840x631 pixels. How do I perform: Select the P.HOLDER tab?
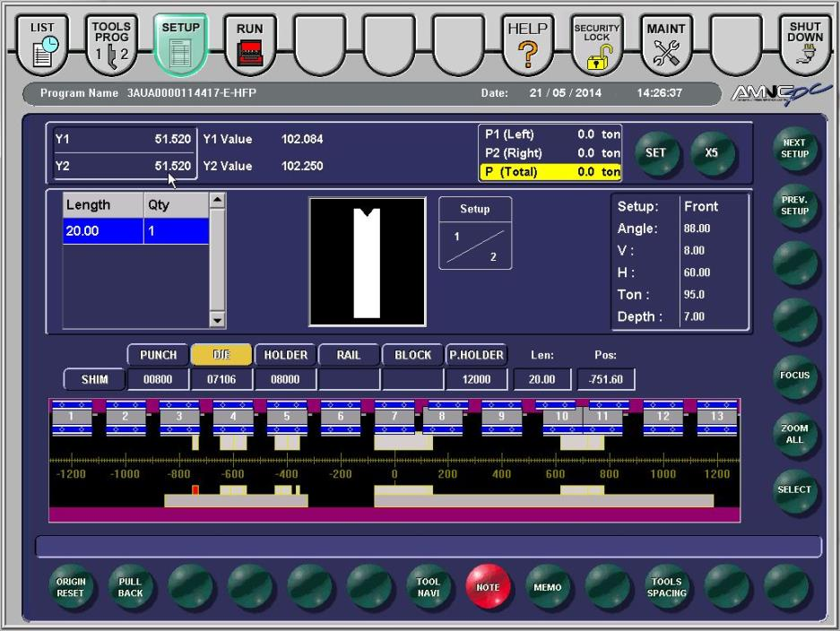tap(476, 355)
